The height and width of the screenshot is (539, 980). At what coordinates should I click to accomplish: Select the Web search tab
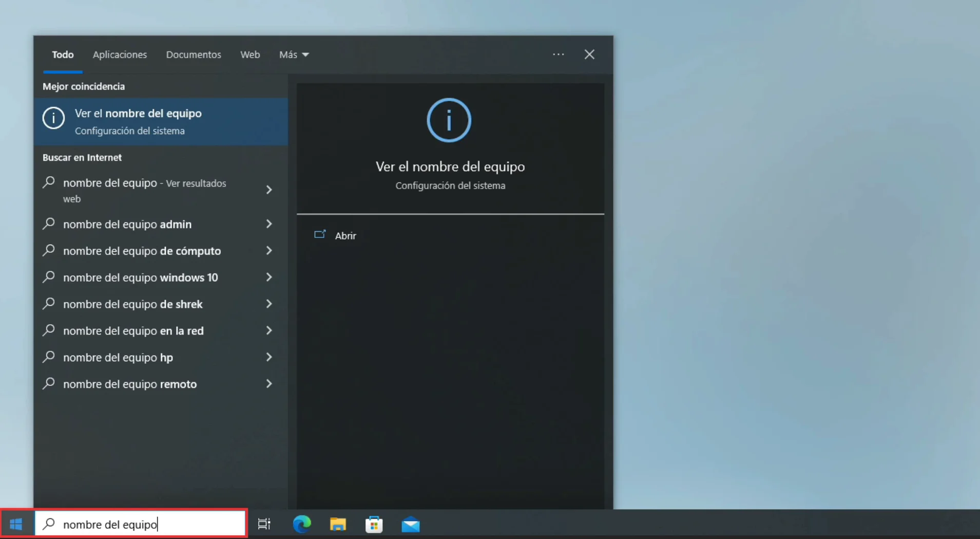250,54
